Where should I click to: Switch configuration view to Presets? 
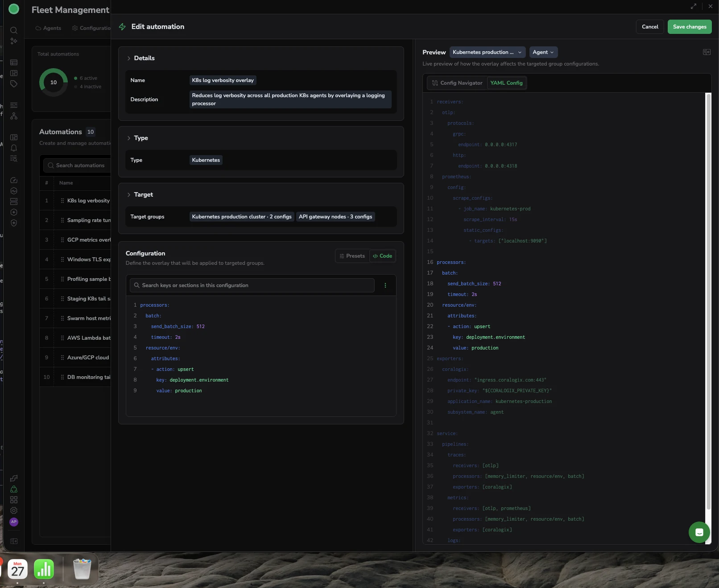(x=352, y=256)
